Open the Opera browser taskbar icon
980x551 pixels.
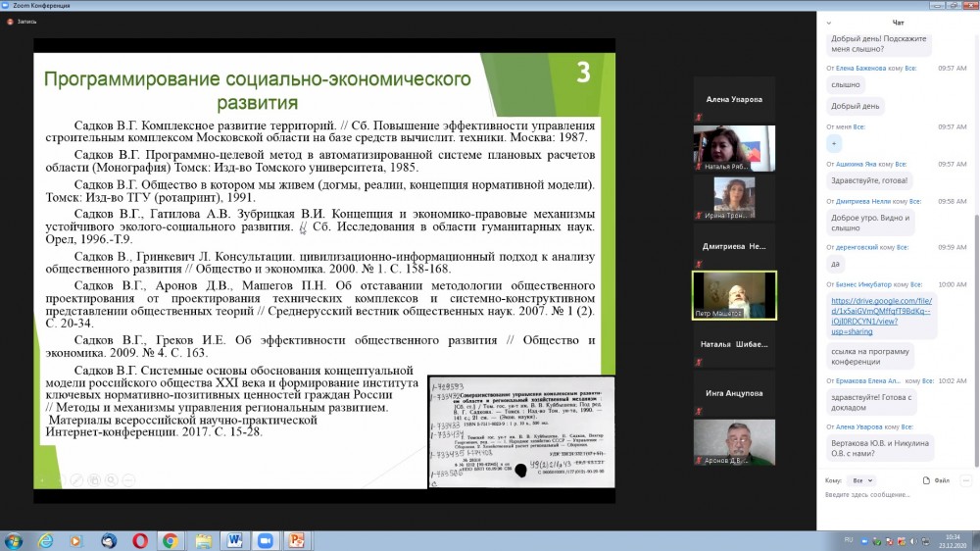click(140, 540)
